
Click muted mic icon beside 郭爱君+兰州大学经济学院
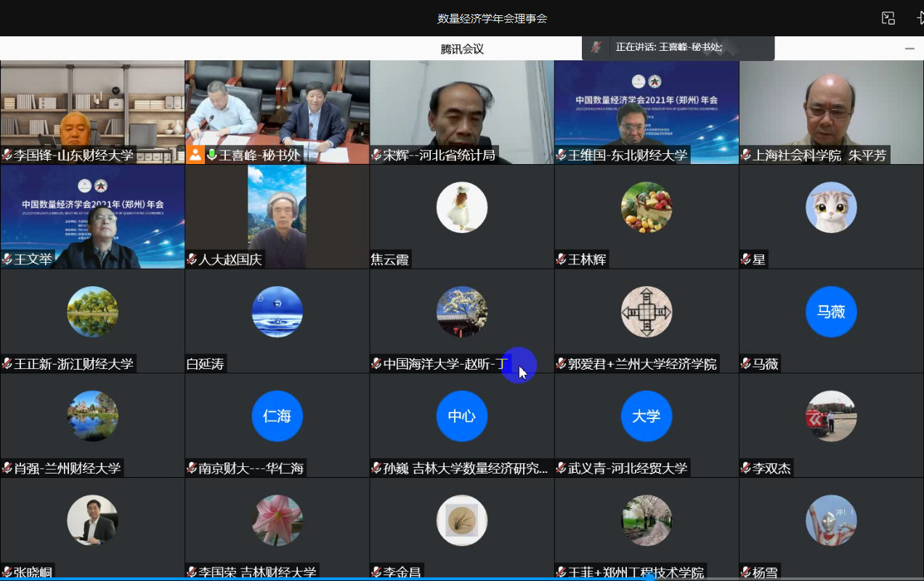(x=561, y=364)
